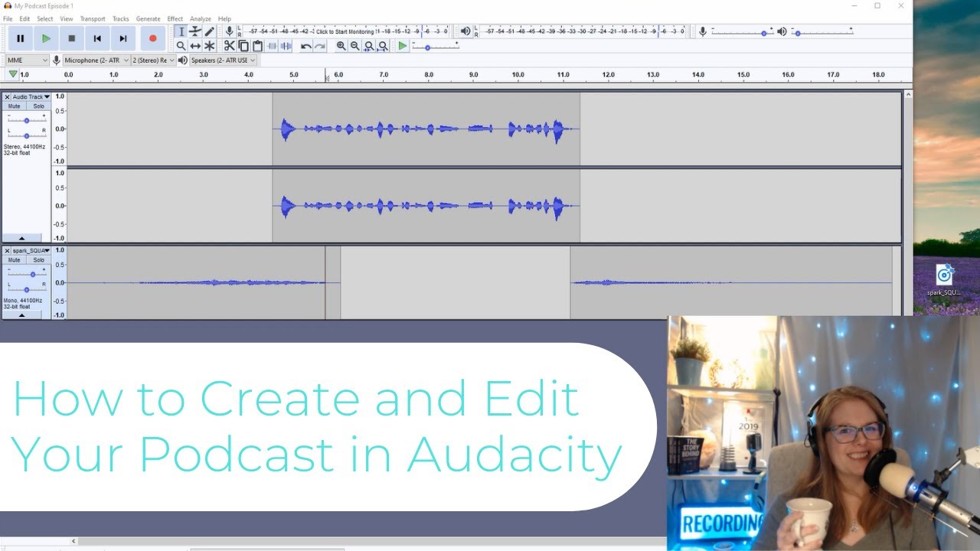Click the spark_SQUA file on the desktop
The image size is (980, 551).
944,279
